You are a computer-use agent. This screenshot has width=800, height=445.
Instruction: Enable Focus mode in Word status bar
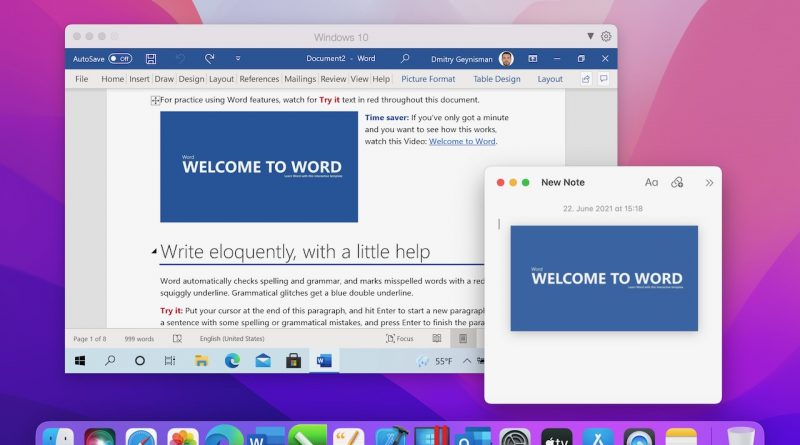[399, 338]
